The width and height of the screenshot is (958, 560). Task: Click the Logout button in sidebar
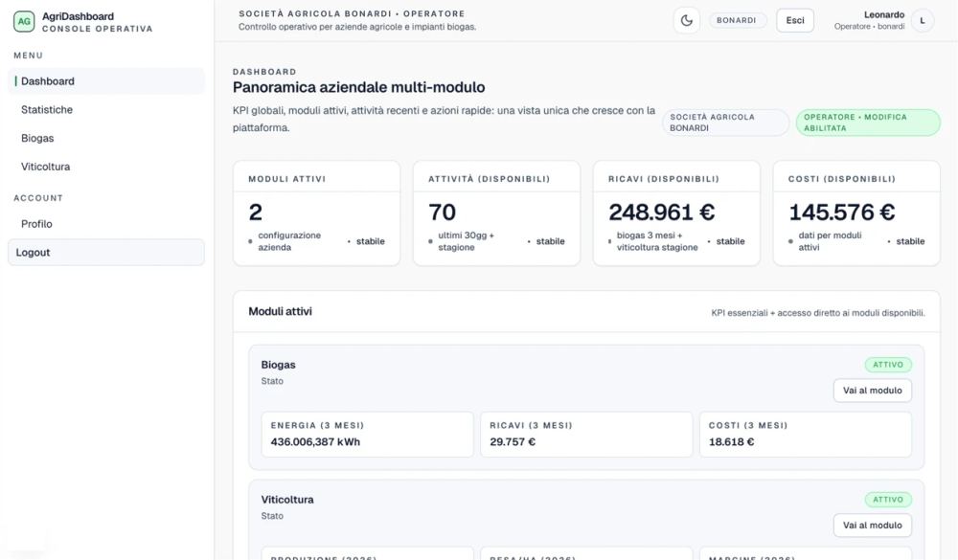[x=106, y=252]
